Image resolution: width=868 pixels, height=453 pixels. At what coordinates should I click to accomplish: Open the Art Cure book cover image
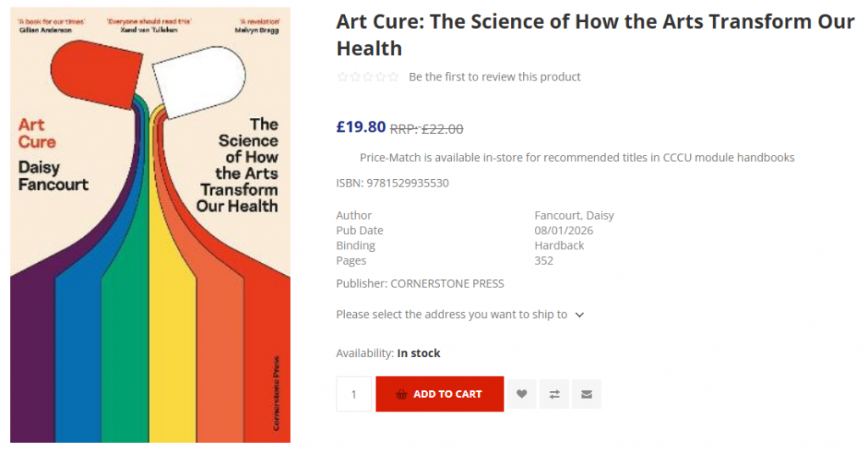point(150,226)
